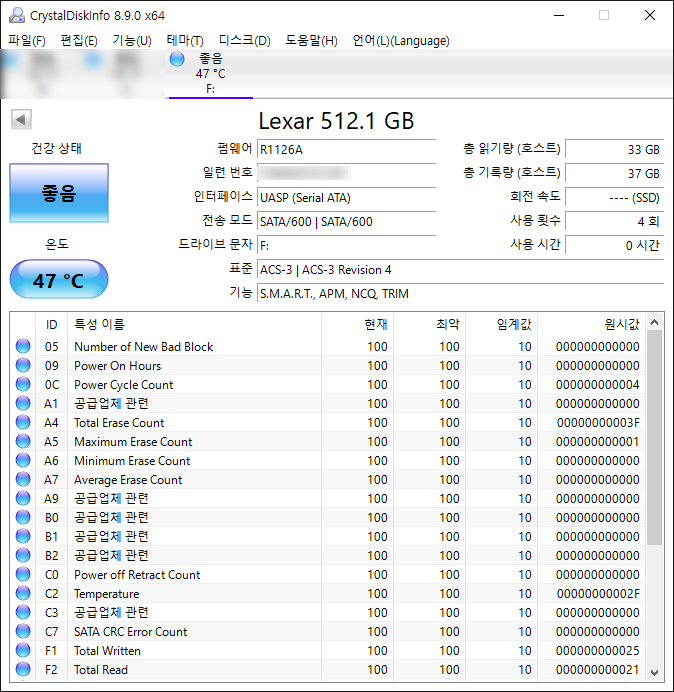
Task: Open the 편집(E) menu
Action: 79,41
